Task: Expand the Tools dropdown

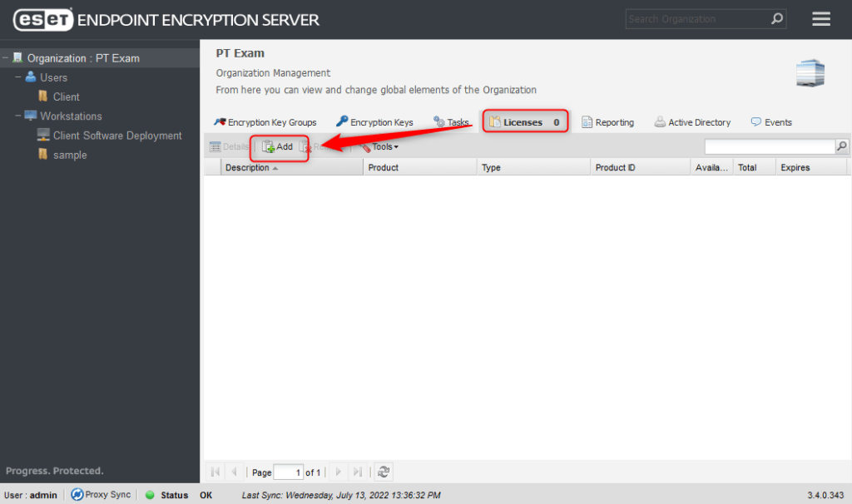Action: 380,146
